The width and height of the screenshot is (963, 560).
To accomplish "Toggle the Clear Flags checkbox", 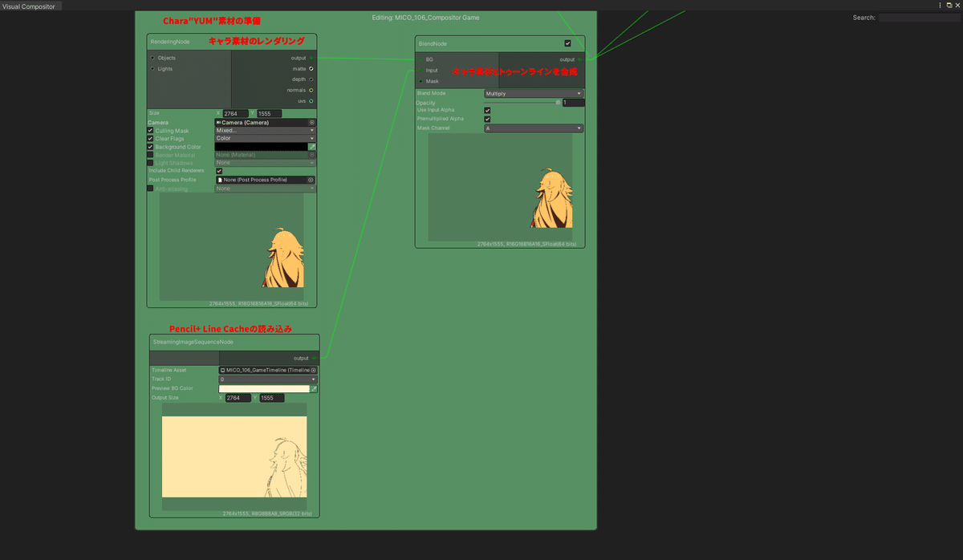I will 150,139.
